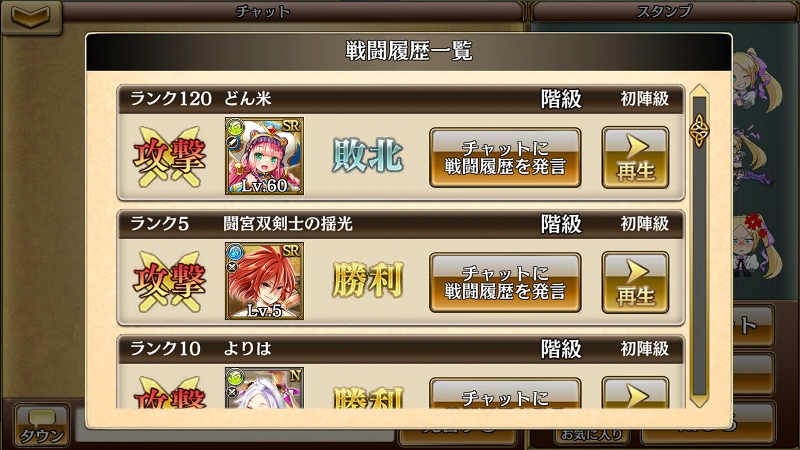Image resolution: width=800 pixels, height=450 pixels.
Task: Play replay of the 闘宮双剣士の揺光 battle
Action: pyautogui.click(x=635, y=282)
